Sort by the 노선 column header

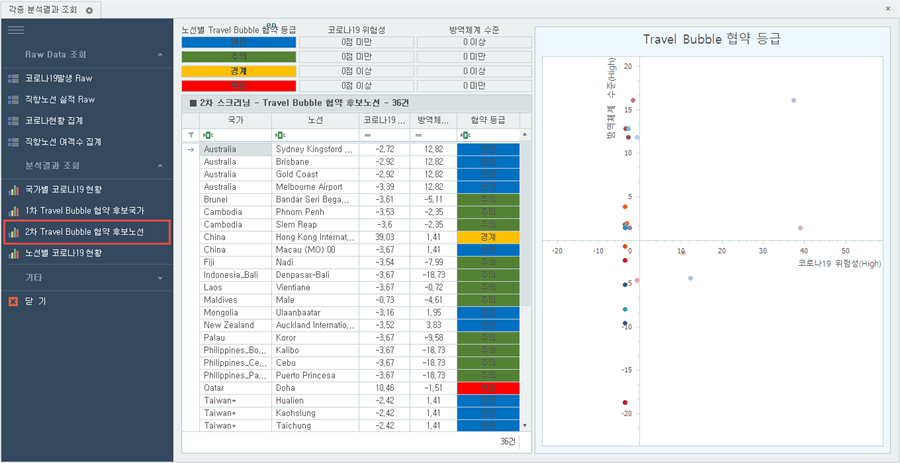click(315, 120)
